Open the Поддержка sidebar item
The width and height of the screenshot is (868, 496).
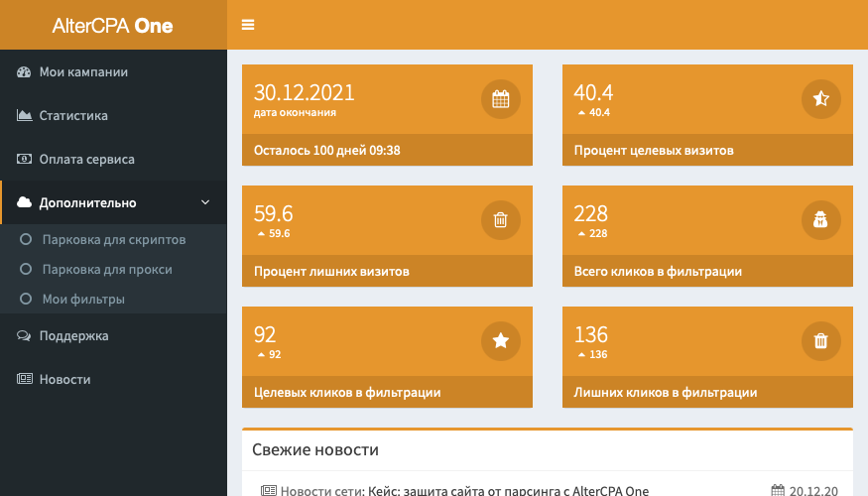click(x=73, y=336)
